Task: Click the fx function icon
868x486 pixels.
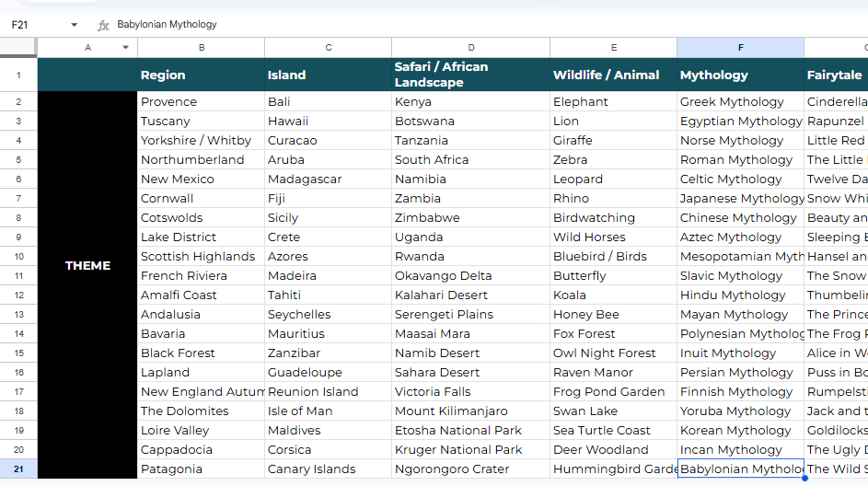Action: coord(103,25)
